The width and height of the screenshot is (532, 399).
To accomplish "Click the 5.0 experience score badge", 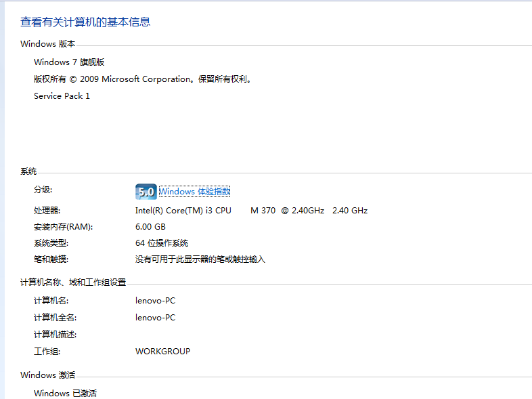I will pos(146,192).
